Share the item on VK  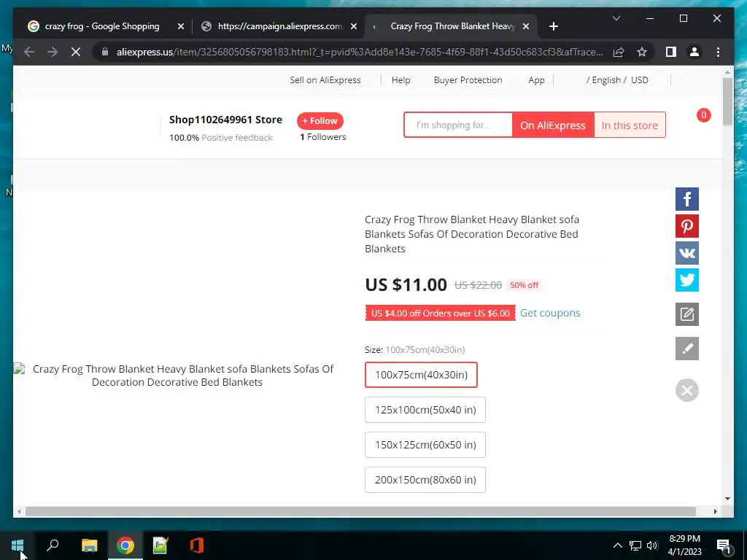click(687, 253)
